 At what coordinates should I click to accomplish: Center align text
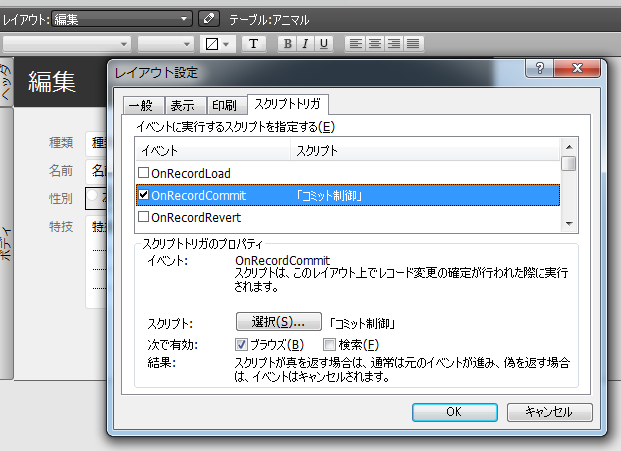[374, 44]
